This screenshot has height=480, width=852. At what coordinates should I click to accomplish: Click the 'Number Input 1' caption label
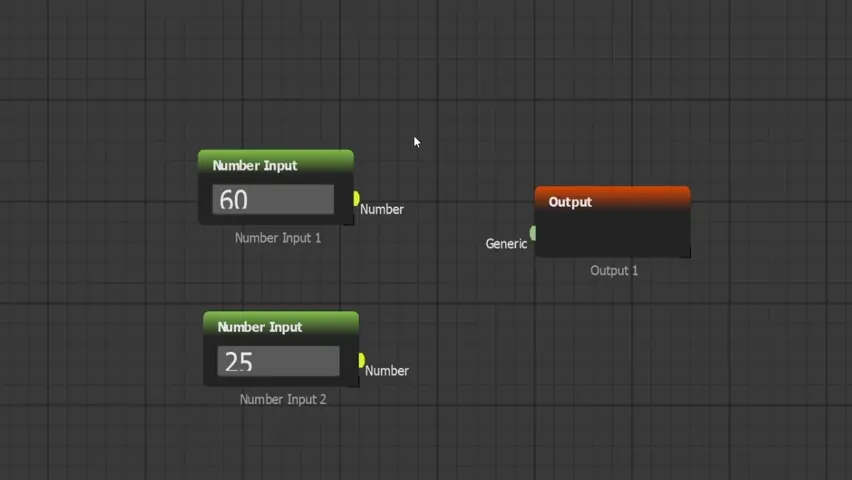pyautogui.click(x=278, y=238)
